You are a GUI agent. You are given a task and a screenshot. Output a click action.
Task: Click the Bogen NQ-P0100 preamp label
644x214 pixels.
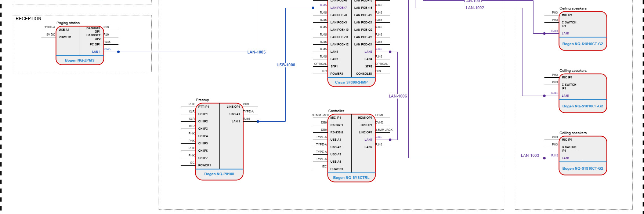coord(219,174)
